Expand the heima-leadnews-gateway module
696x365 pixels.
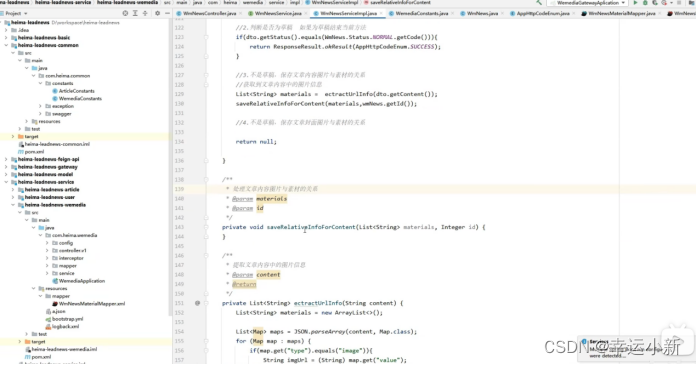point(6,167)
